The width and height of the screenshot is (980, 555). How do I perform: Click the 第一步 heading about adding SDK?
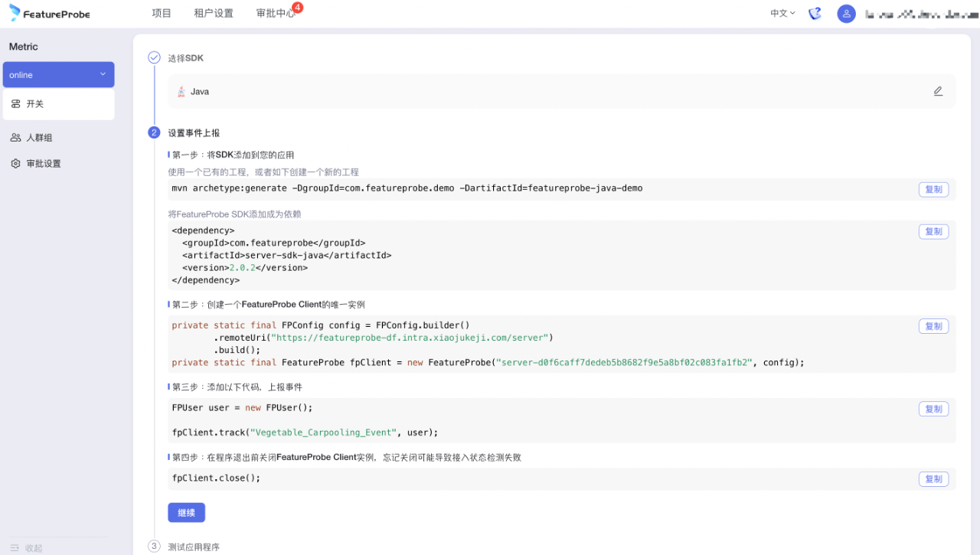point(233,155)
